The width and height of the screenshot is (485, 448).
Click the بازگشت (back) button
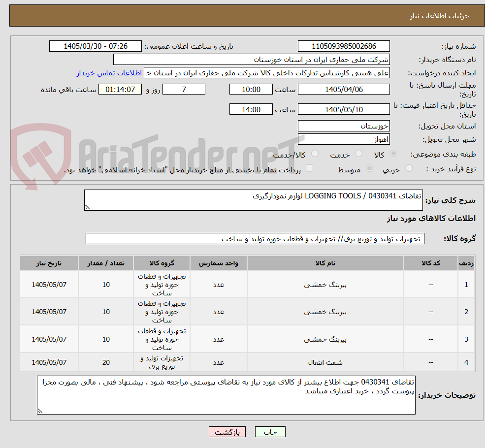pos(227,432)
